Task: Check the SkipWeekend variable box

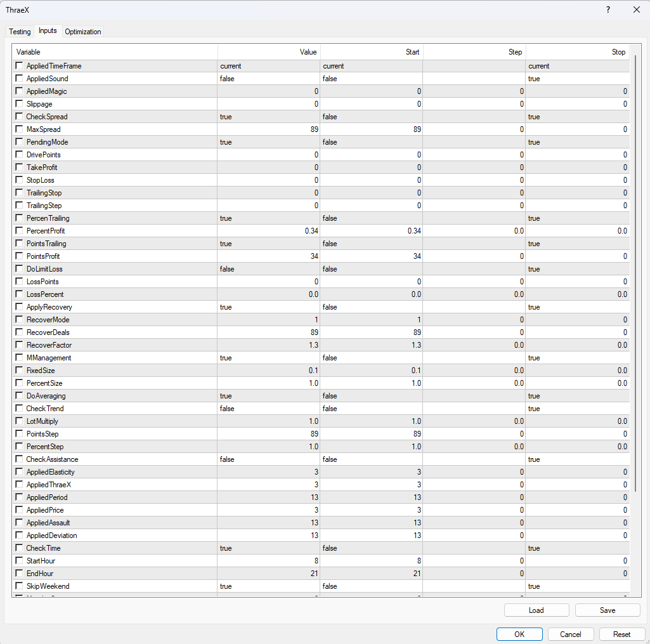Action: pos(18,586)
